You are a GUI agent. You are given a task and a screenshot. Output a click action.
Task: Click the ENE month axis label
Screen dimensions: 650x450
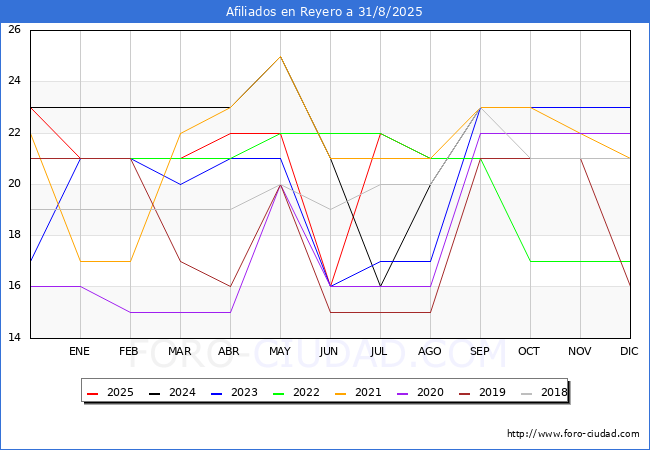(x=80, y=352)
